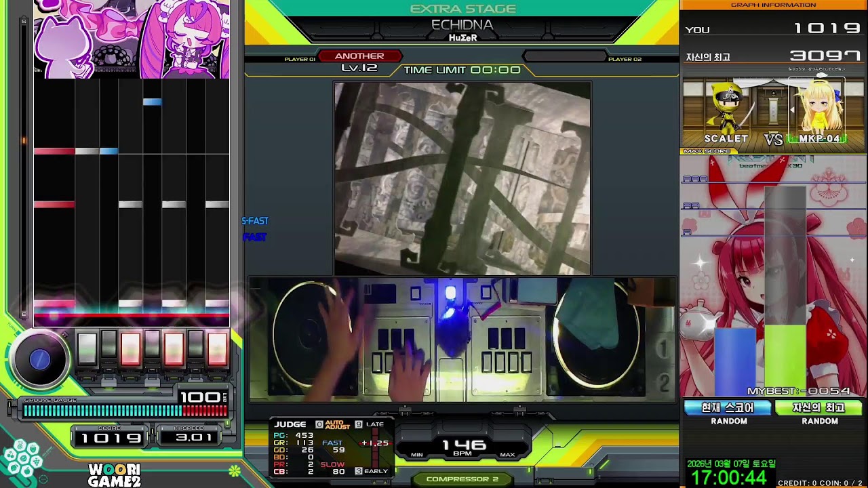Click the MYBEST -0054 difference text
This screenshot has height=488, width=868.
click(x=799, y=391)
